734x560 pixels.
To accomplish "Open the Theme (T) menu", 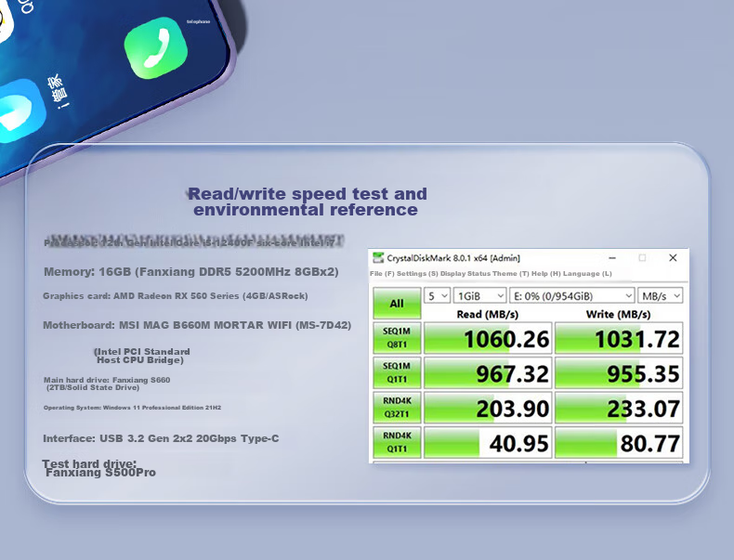I will coord(510,274).
